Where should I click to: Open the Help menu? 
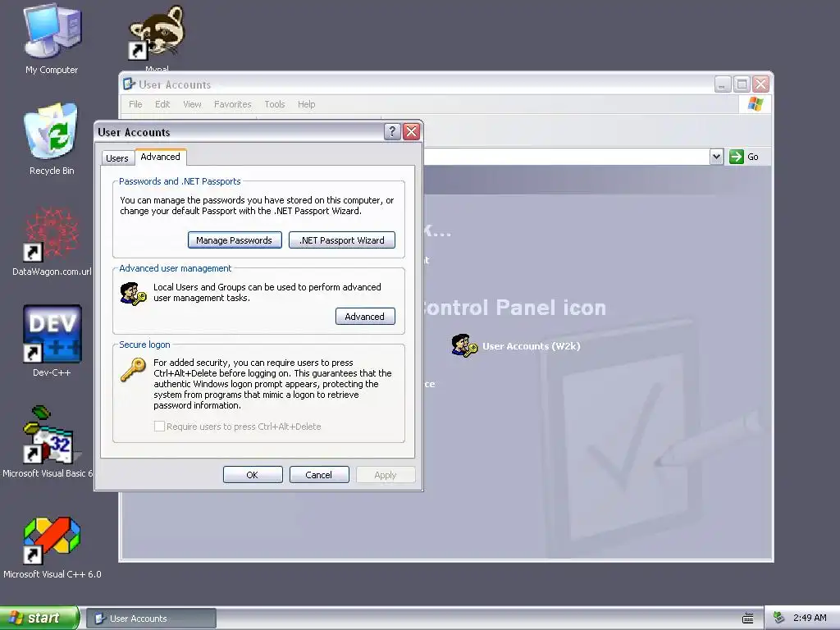[x=307, y=104]
